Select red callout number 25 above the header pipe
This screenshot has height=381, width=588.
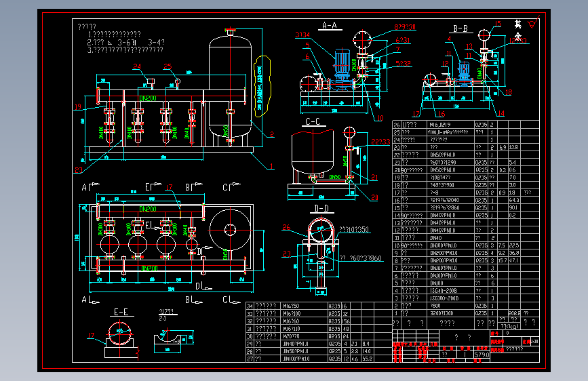pyautogui.click(x=168, y=66)
